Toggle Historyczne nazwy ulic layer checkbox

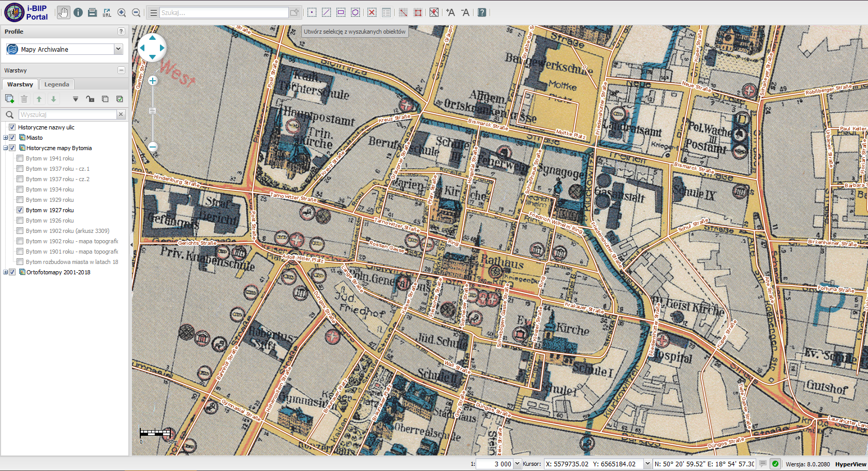tap(12, 127)
